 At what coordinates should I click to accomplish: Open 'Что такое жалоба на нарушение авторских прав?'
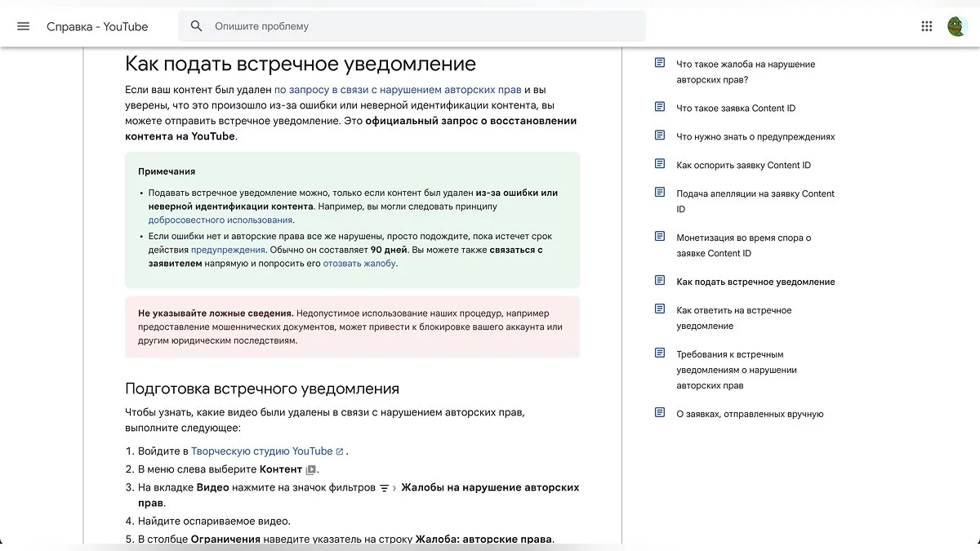pyautogui.click(x=745, y=72)
